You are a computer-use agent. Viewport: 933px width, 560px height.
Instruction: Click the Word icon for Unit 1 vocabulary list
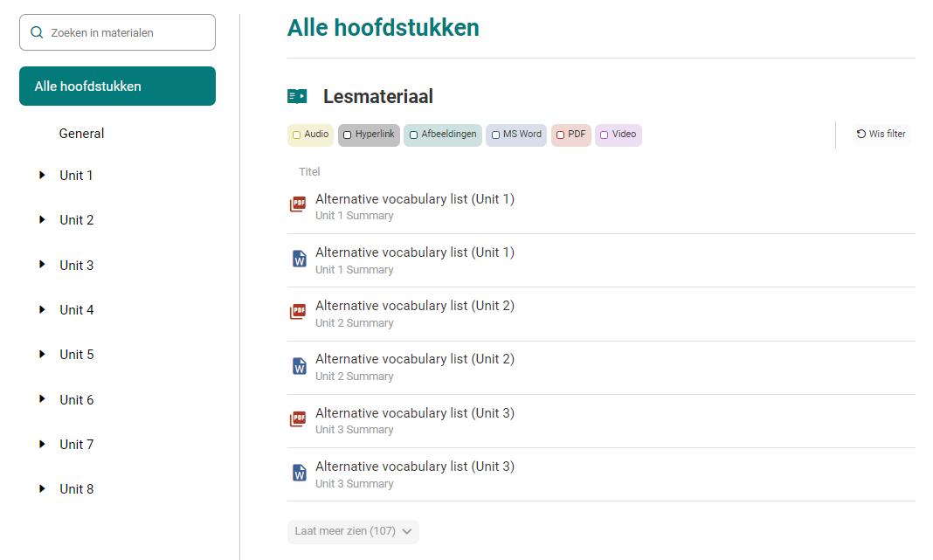click(x=300, y=259)
